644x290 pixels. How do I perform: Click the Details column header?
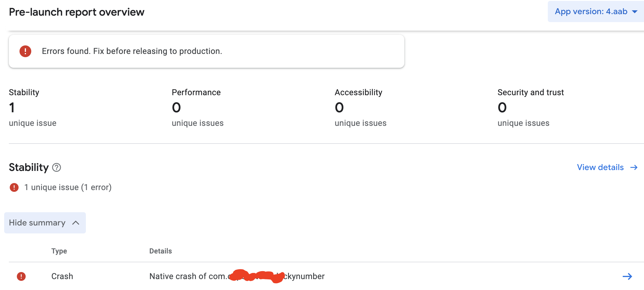point(161,251)
